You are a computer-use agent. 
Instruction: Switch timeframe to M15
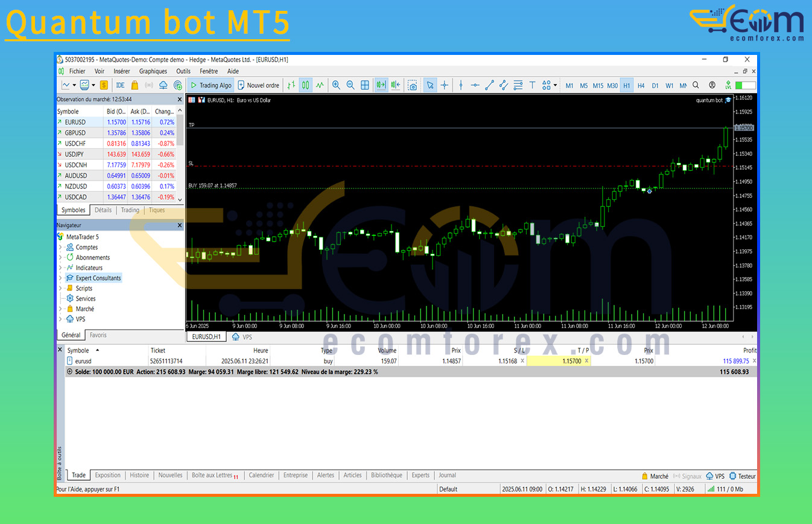click(x=598, y=86)
